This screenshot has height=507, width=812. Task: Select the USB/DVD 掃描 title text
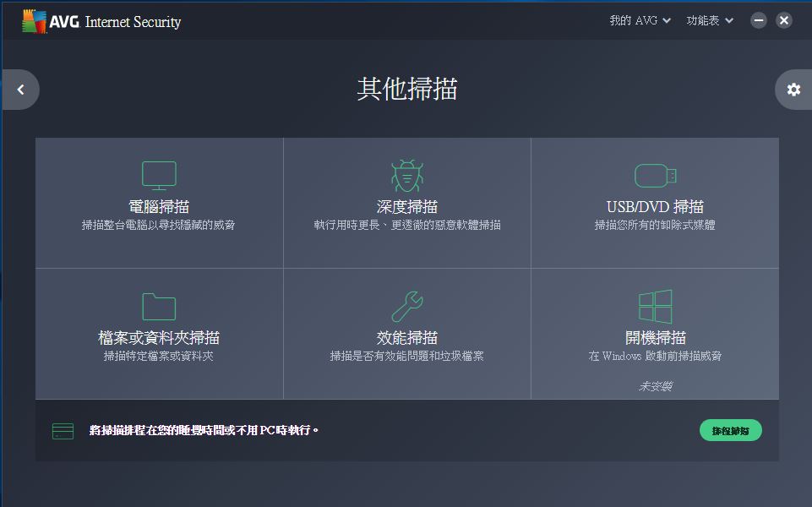coord(655,207)
